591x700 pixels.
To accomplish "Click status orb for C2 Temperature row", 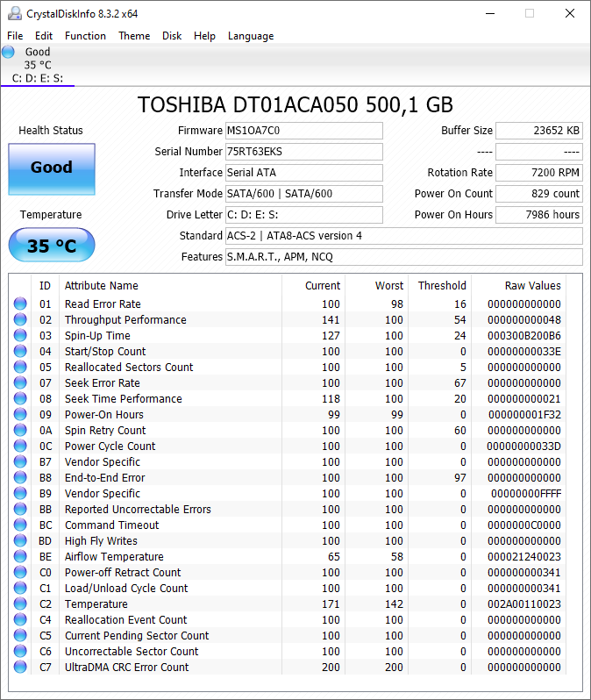I will [20, 604].
